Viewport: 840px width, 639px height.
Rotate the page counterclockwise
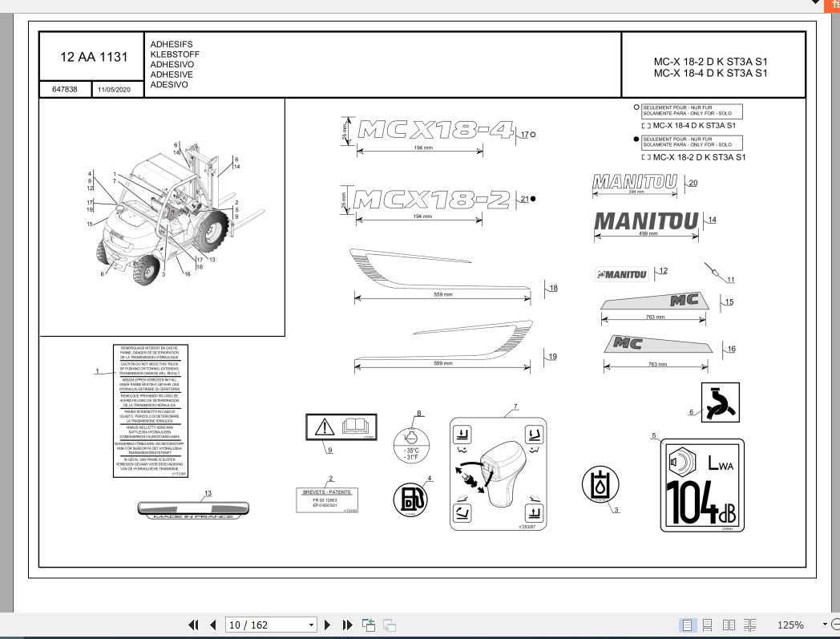click(368, 625)
